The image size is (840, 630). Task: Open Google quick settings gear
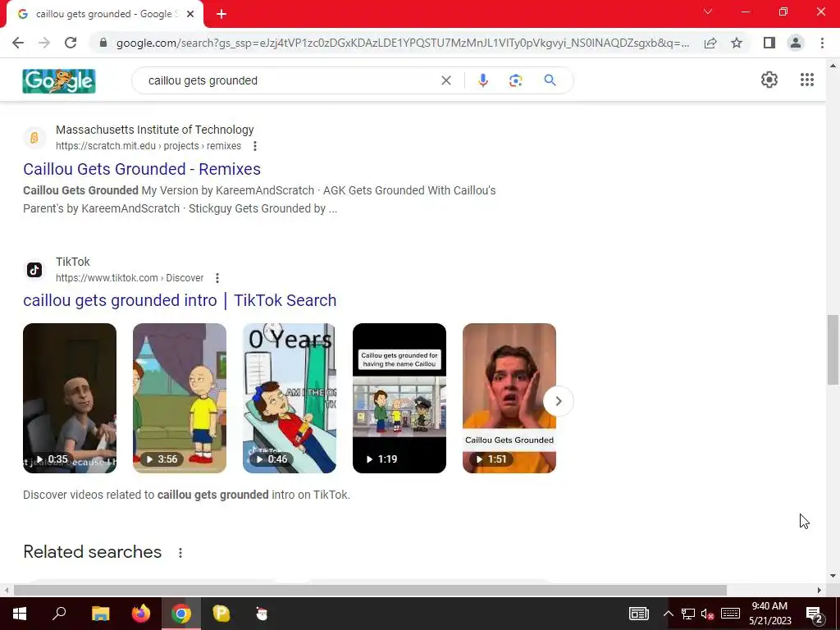[769, 80]
